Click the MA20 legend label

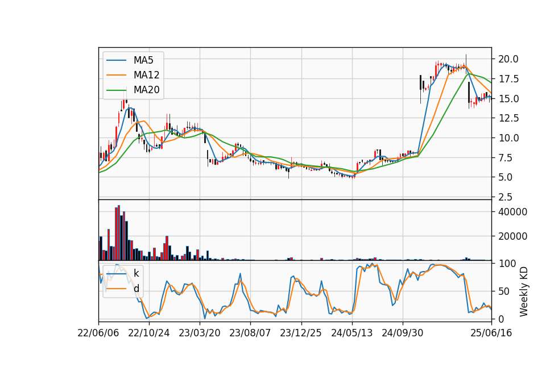pyautogui.click(x=146, y=90)
